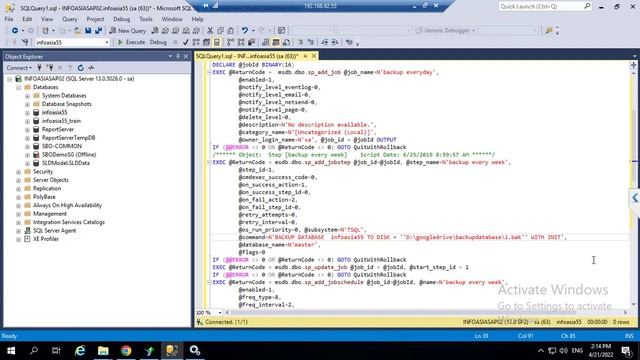Toggle the highlighted Include Actual Execution Plan icon
Image resolution: width=640 pixels, height=360 pixels.
tap(217, 42)
